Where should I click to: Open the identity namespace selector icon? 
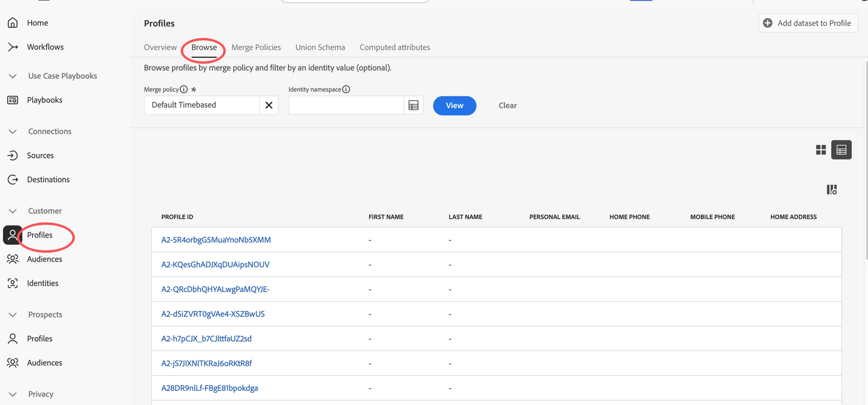click(x=413, y=105)
